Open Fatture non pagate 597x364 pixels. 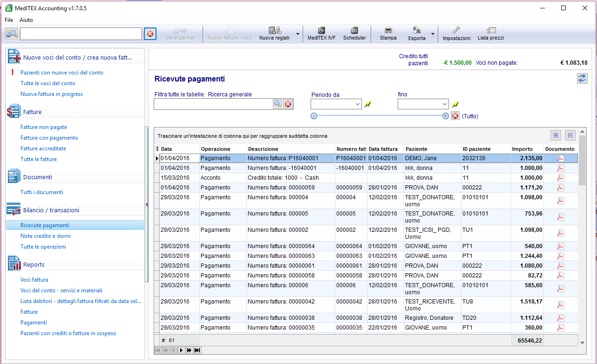(44, 127)
